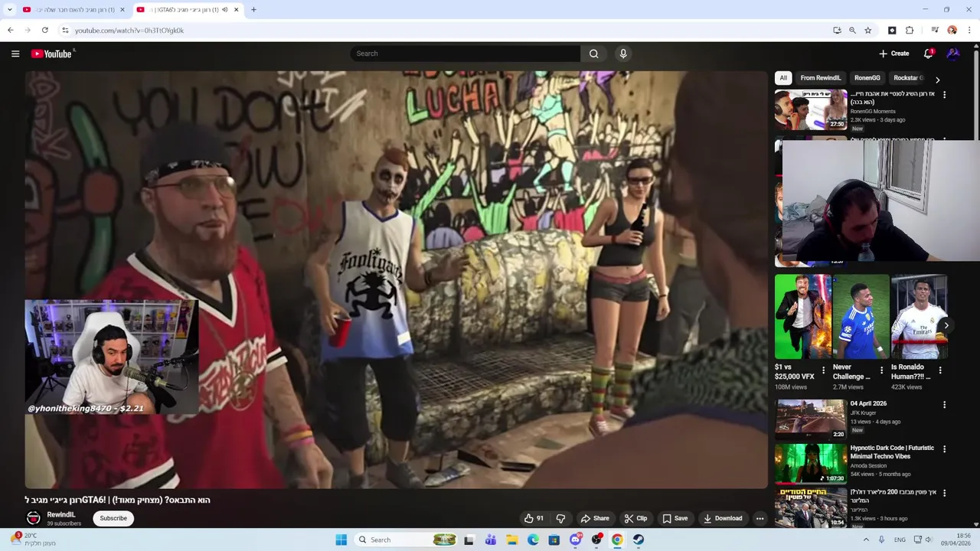
Task: Open options for 'Never Challenge' short
Action: pyautogui.click(x=881, y=370)
